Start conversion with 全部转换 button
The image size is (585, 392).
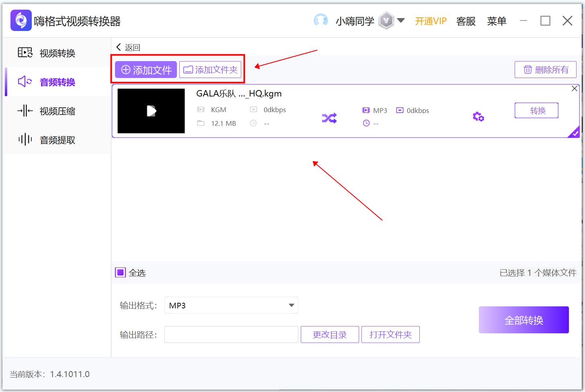click(523, 320)
